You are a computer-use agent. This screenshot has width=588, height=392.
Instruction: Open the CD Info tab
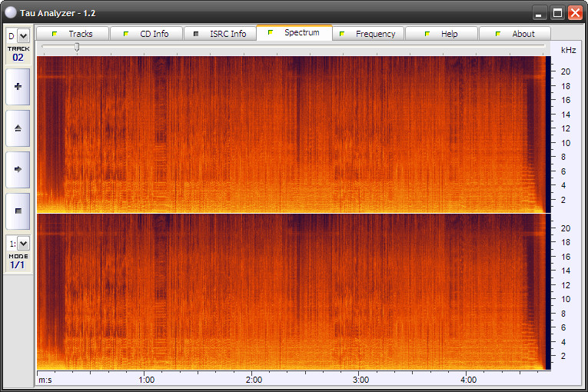coord(147,34)
